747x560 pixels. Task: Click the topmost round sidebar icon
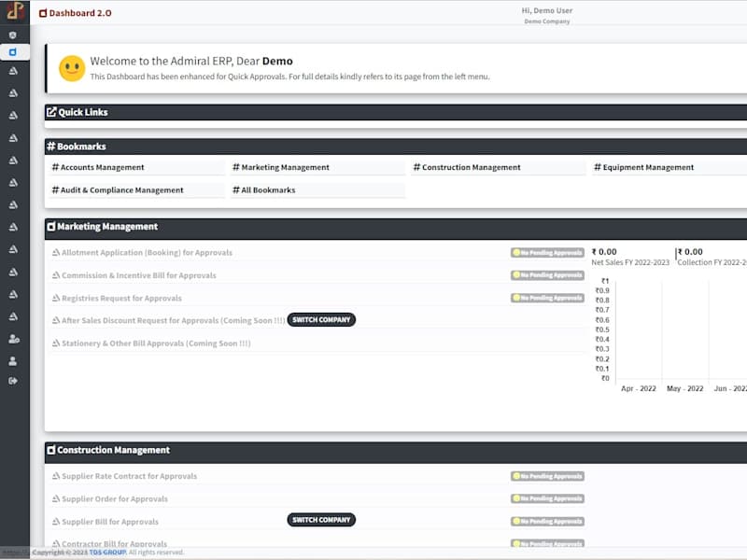tap(13, 35)
